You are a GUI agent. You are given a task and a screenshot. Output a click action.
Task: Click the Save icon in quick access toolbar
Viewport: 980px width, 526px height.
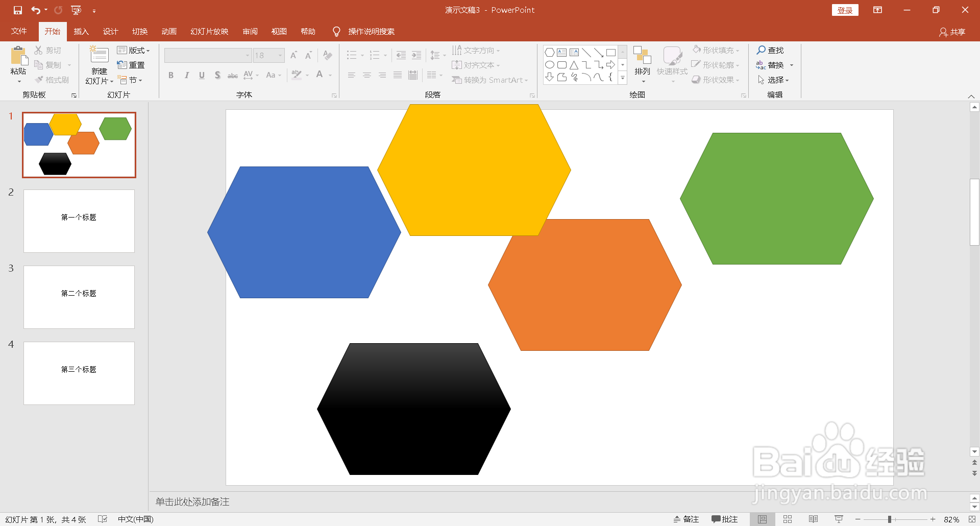[18, 10]
